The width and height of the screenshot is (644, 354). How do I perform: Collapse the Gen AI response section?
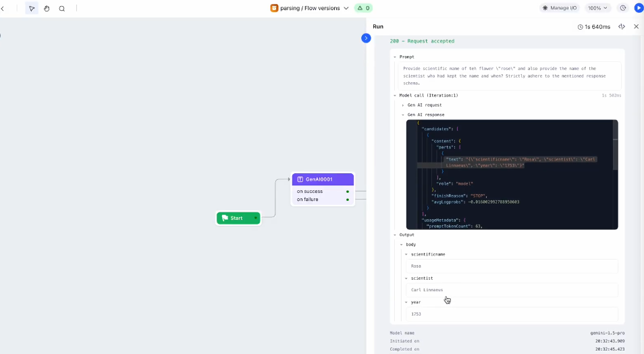pyautogui.click(x=403, y=115)
